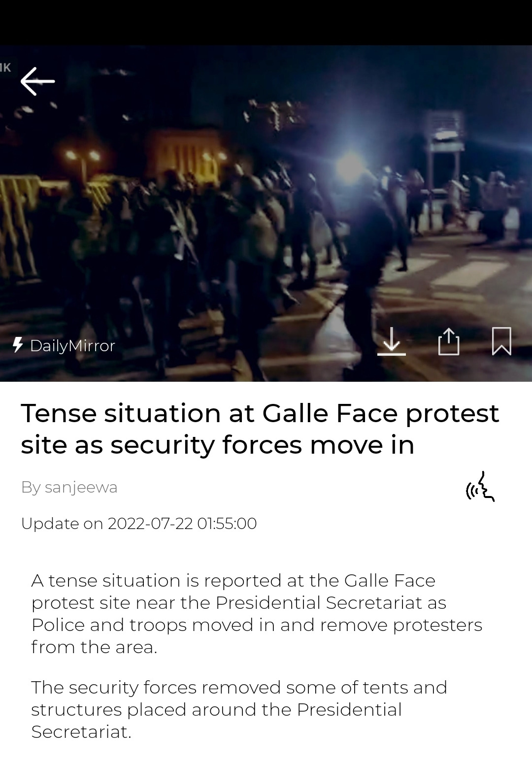
Task: Open author profile 'By sanjeewa'
Action: pos(69,487)
